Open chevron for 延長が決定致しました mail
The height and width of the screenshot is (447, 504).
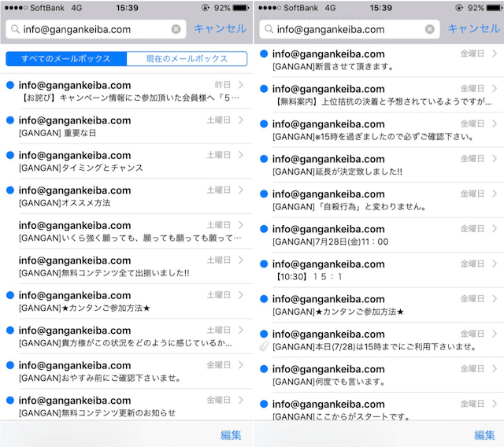coord(495,158)
